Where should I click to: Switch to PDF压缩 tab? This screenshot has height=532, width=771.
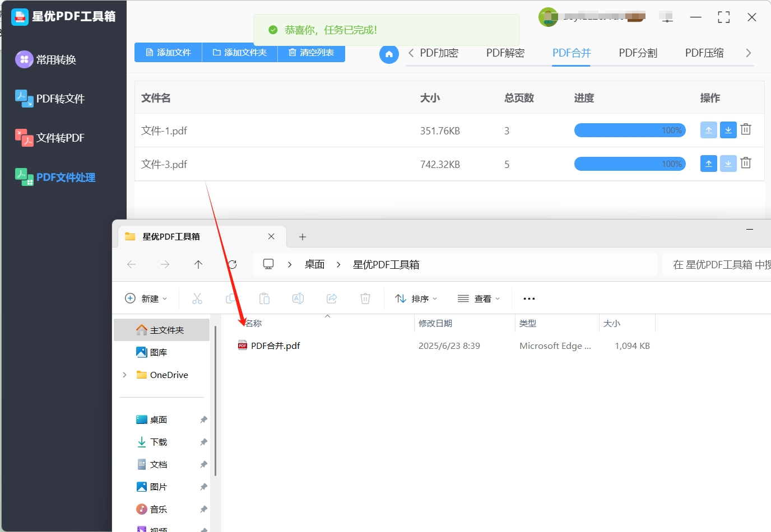coord(704,53)
